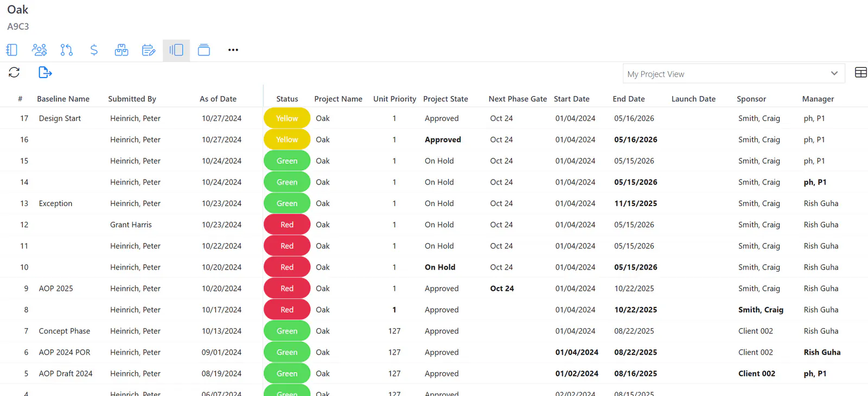Click the 11/15/2025 end date cell

[635, 203]
